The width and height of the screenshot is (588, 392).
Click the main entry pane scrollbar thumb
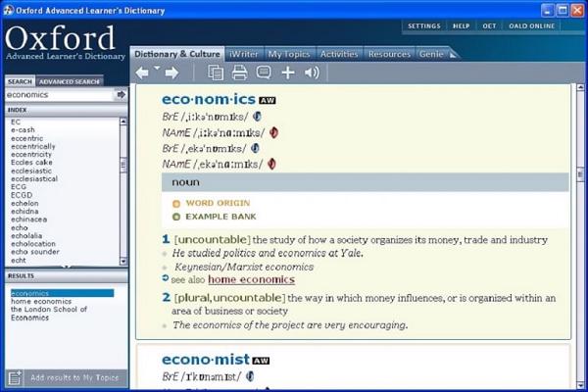click(580, 173)
